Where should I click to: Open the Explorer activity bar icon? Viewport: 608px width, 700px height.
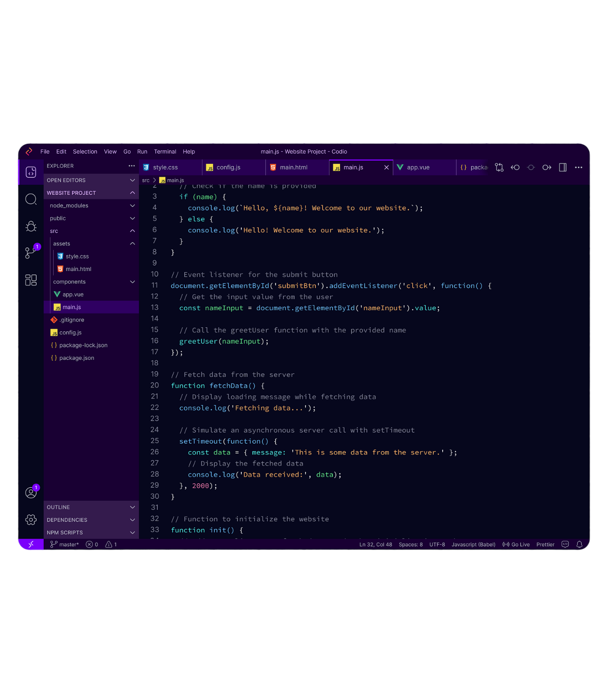coord(31,172)
